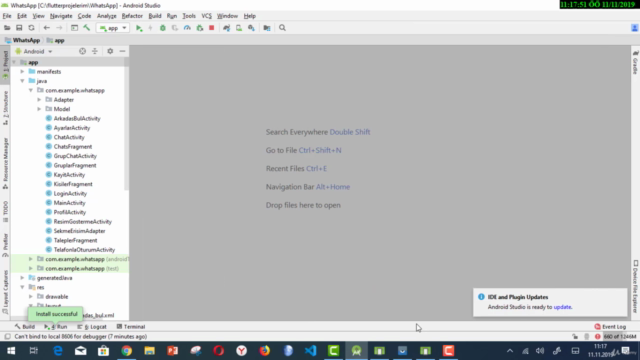Expand the Model package
The height and width of the screenshot is (360, 640).
39,109
